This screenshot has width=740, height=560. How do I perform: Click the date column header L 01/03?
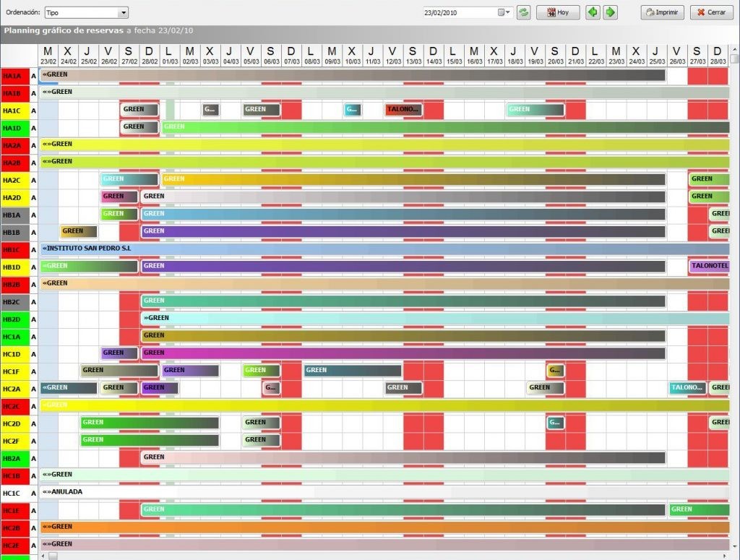tap(170, 56)
